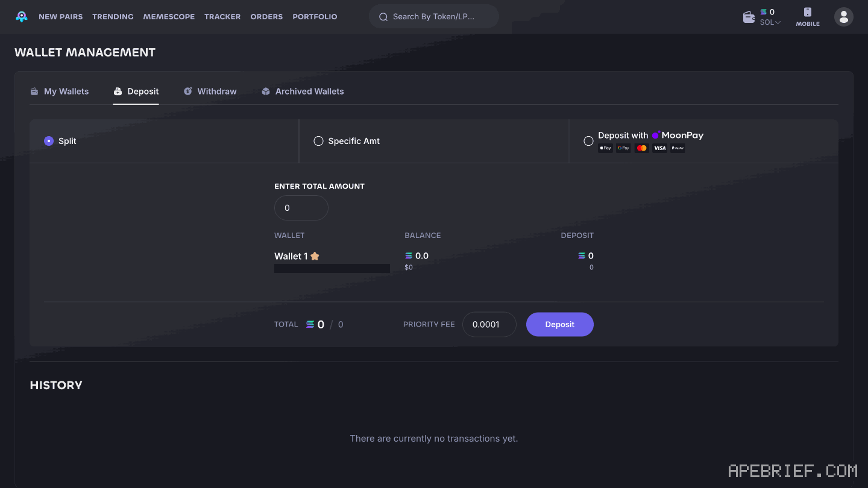
Task: Click the MoonPay logo
Action: tap(678, 136)
